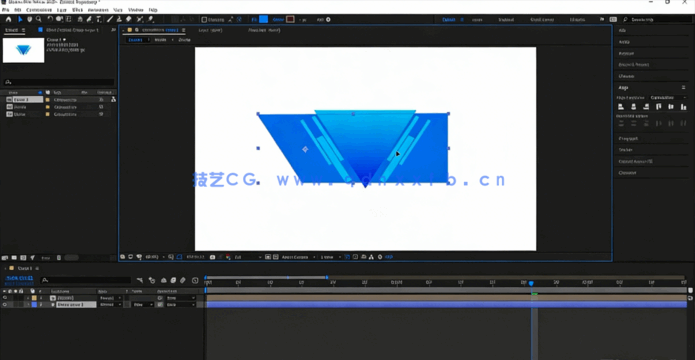Hide the second timeline layer via eye

pos(5,305)
